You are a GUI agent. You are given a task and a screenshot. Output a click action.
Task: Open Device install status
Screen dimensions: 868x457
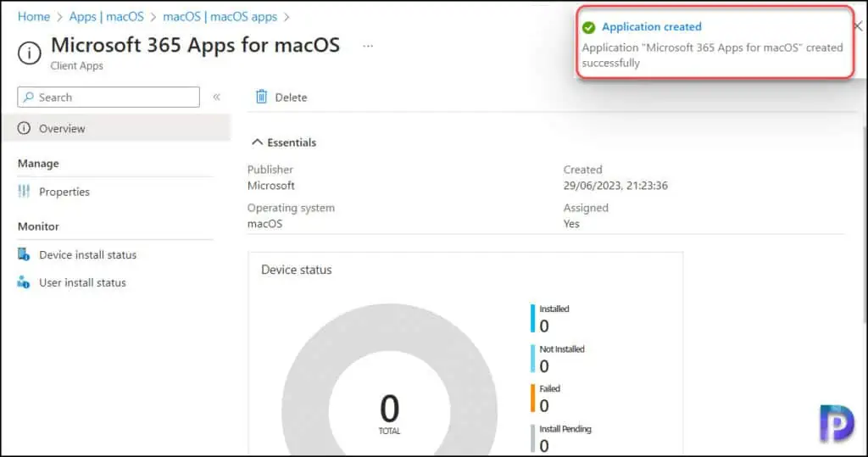coord(87,255)
